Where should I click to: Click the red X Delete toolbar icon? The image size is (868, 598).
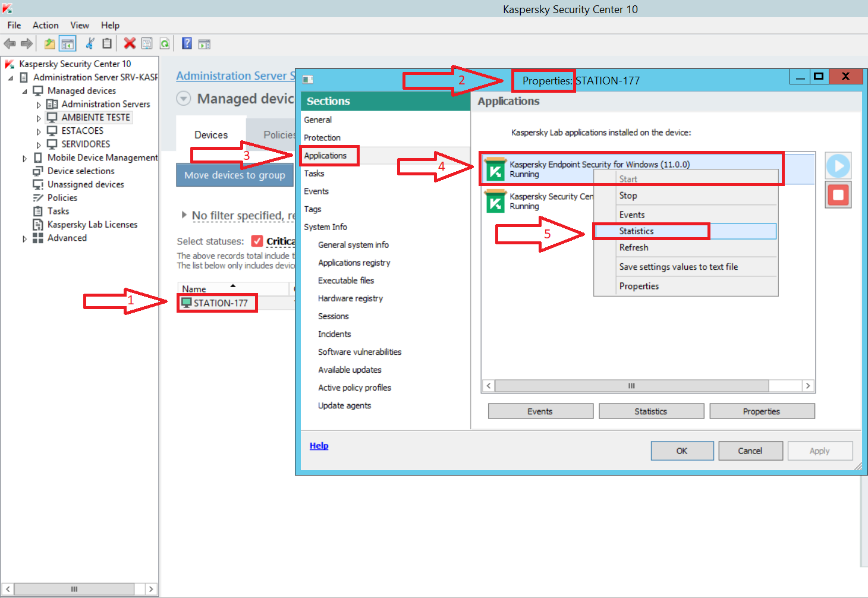(130, 43)
